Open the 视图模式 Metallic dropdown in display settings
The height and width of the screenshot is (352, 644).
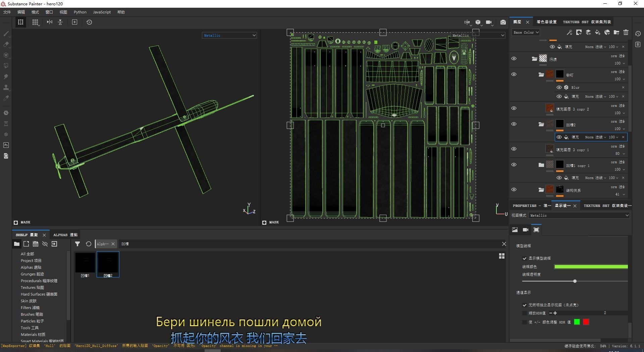(x=579, y=215)
